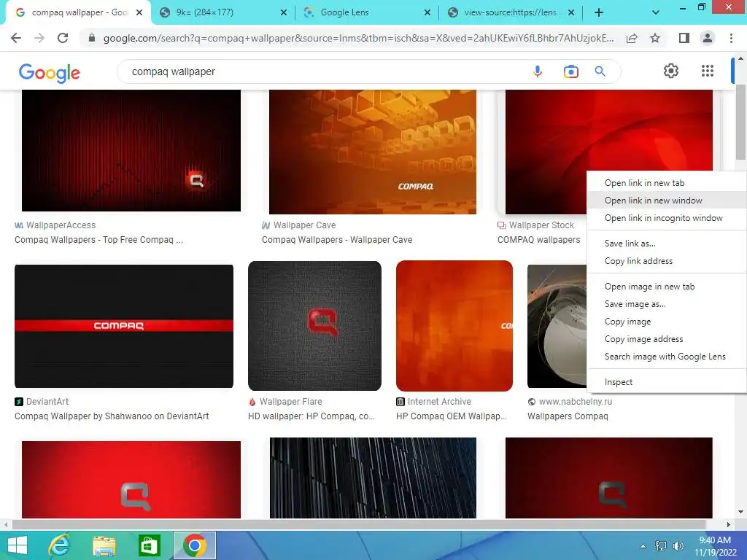Click the page vertical scrollbar
The image size is (747, 560).
[740, 122]
